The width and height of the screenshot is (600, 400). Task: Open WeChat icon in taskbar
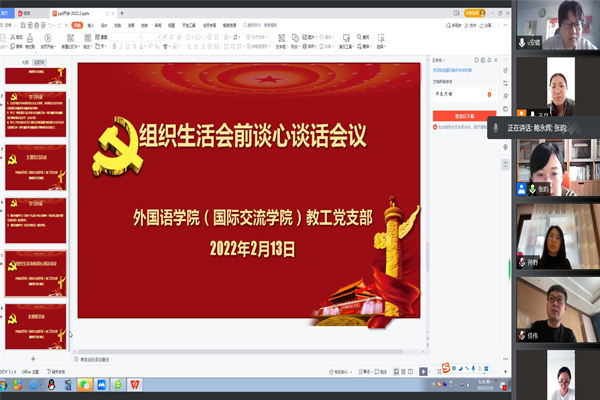(x=84, y=385)
